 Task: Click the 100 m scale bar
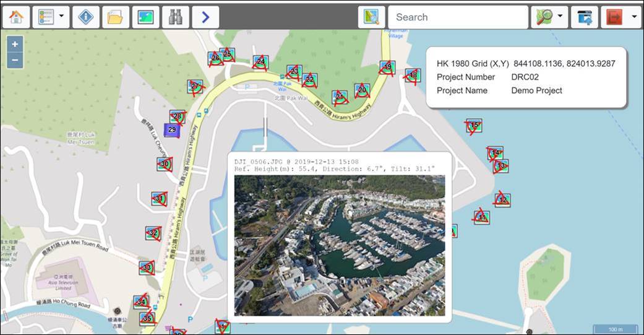pos(616,329)
